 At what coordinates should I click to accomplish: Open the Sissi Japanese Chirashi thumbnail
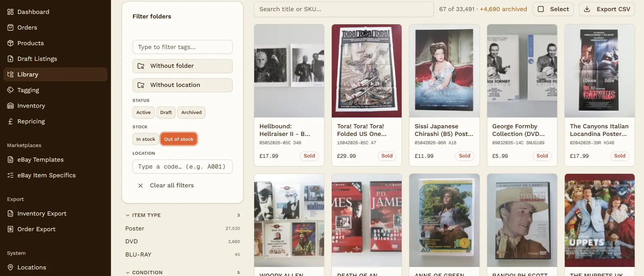tap(444, 71)
